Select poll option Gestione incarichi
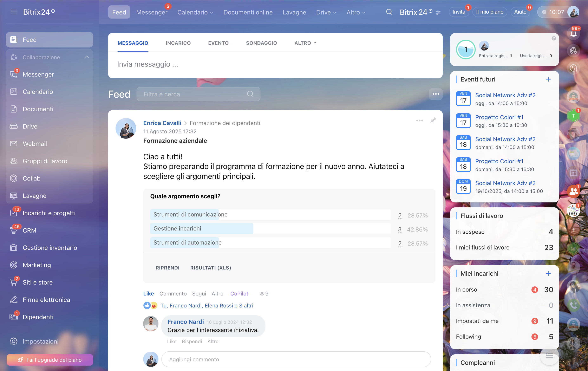Image resolution: width=588 pixels, height=371 pixels. click(177, 228)
